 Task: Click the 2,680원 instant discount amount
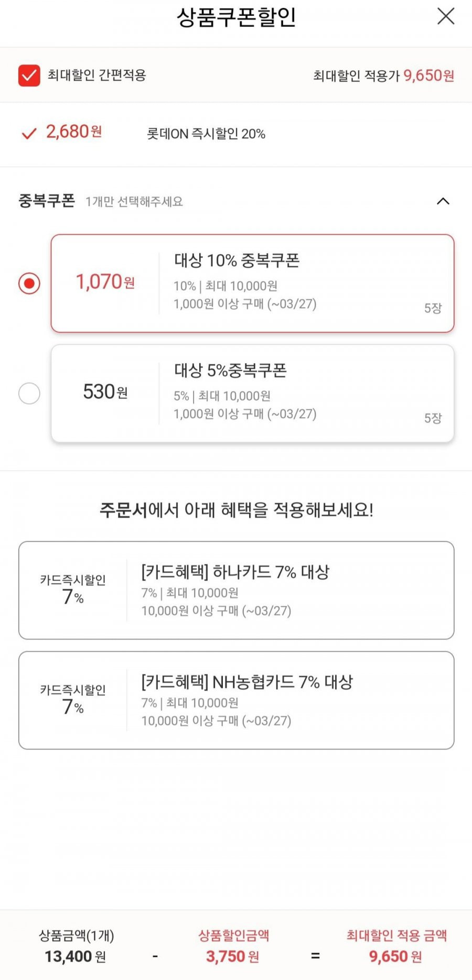coord(74,132)
